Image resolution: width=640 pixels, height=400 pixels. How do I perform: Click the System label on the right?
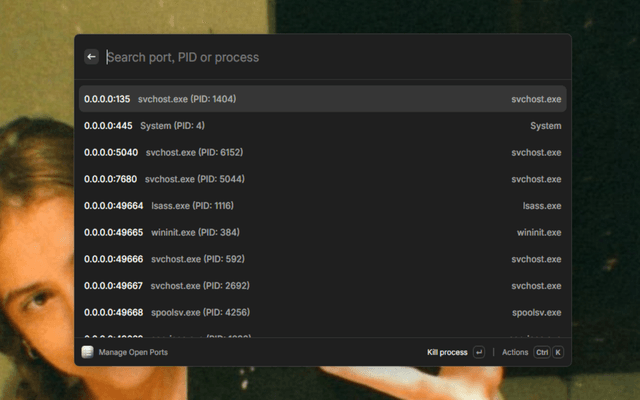545,126
